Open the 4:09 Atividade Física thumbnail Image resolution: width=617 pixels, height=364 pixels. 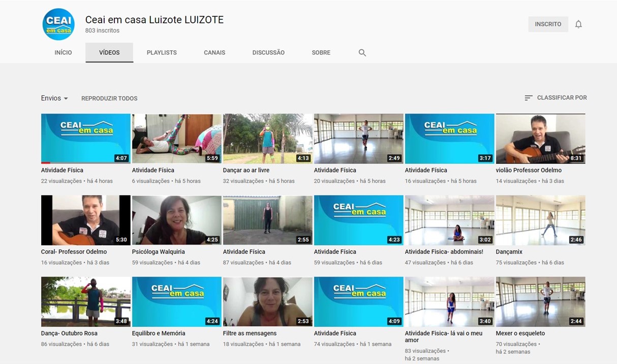pyautogui.click(x=359, y=302)
